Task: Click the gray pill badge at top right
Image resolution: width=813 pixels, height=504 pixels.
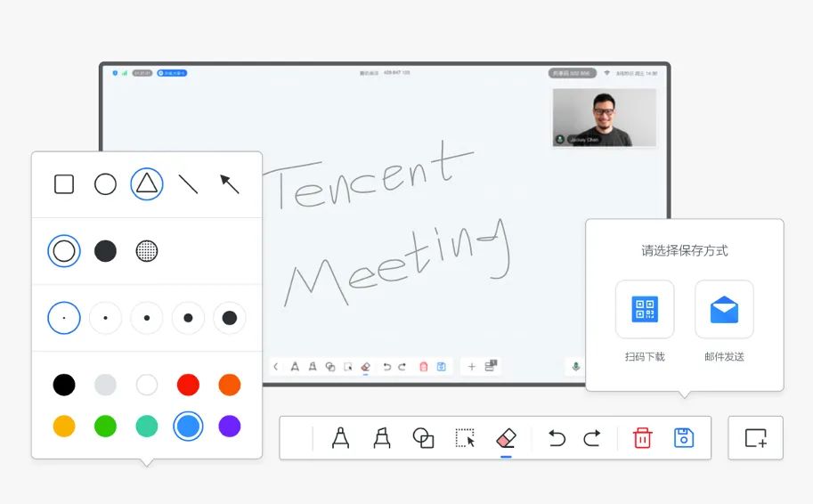Action: [573, 73]
